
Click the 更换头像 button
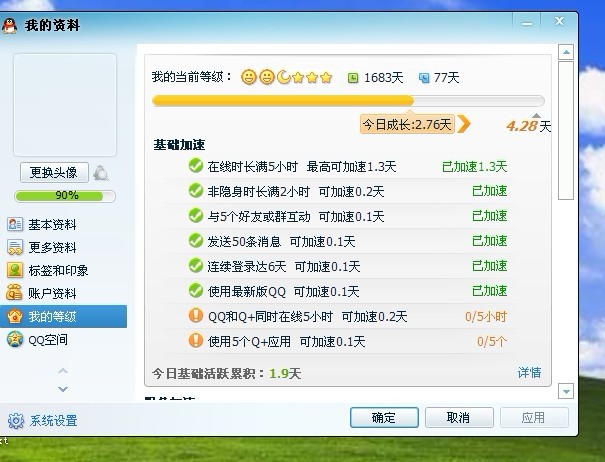pyautogui.click(x=54, y=173)
